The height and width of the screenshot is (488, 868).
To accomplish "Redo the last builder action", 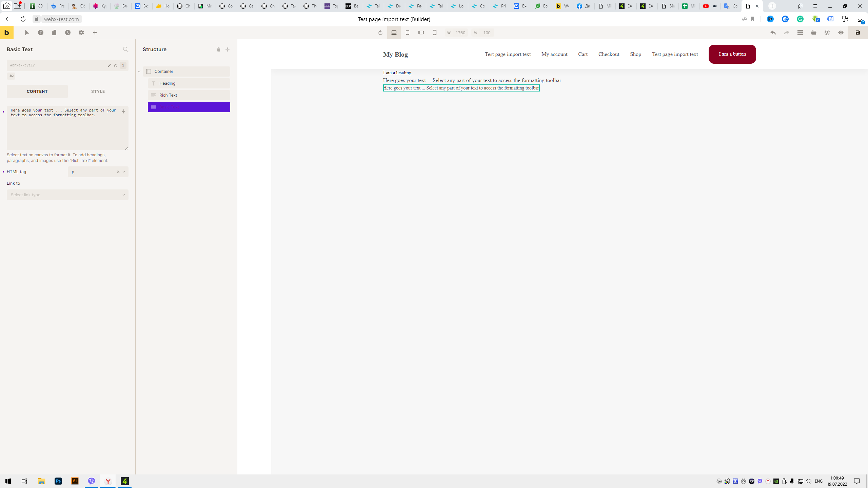I will pyautogui.click(x=787, y=33).
